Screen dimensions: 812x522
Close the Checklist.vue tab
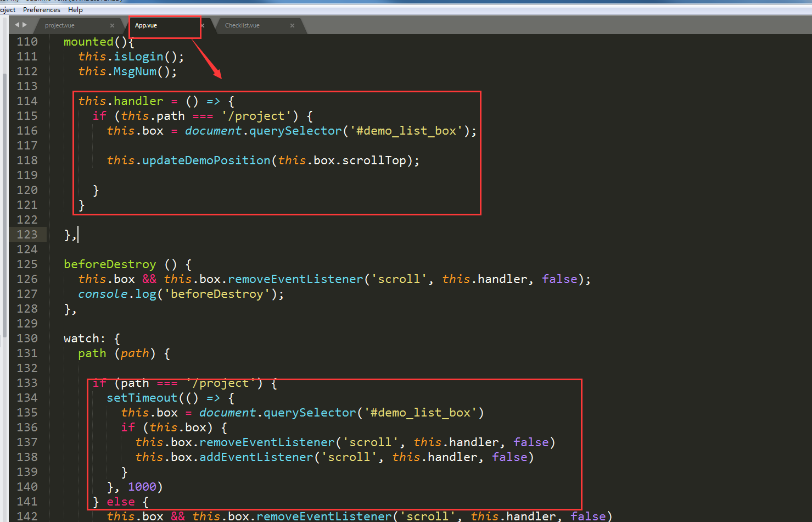click(292, 25)
